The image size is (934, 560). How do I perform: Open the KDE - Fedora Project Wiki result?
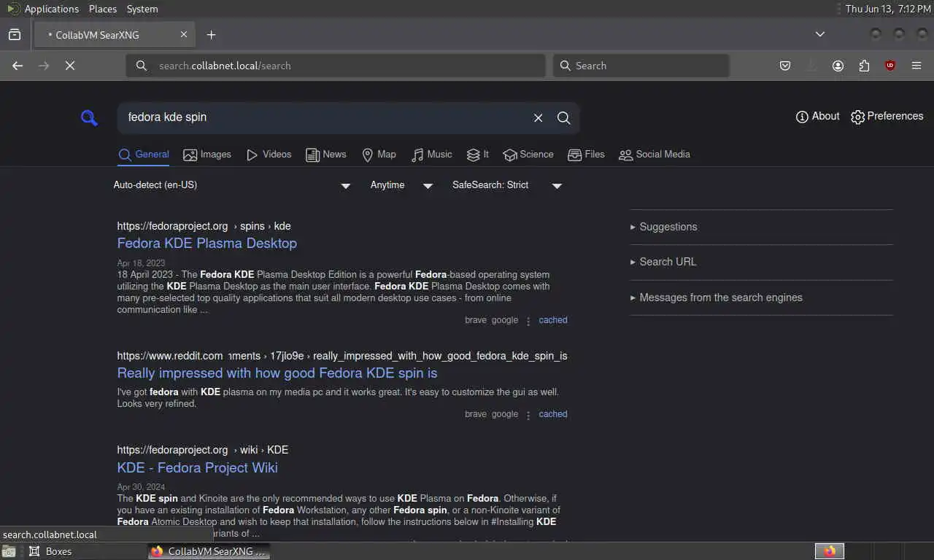pos(198,468)
